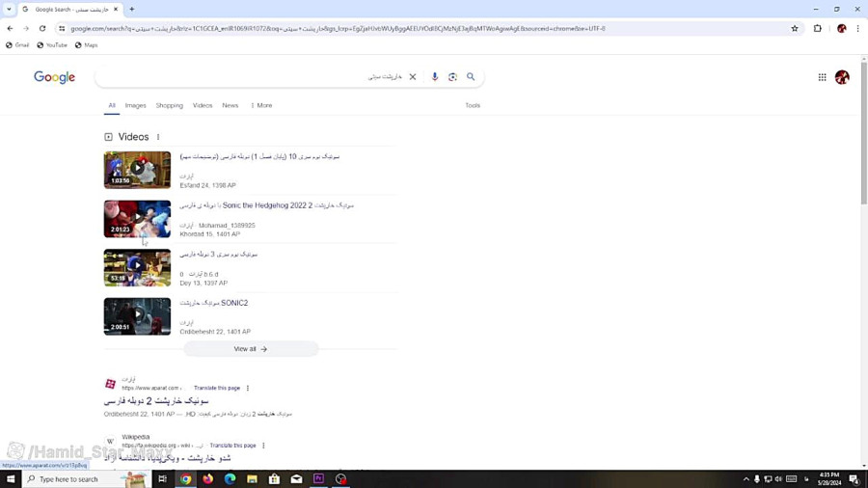868x488 pixels.
Task: Open File Explorer from the taskbar
Action: 252,479
